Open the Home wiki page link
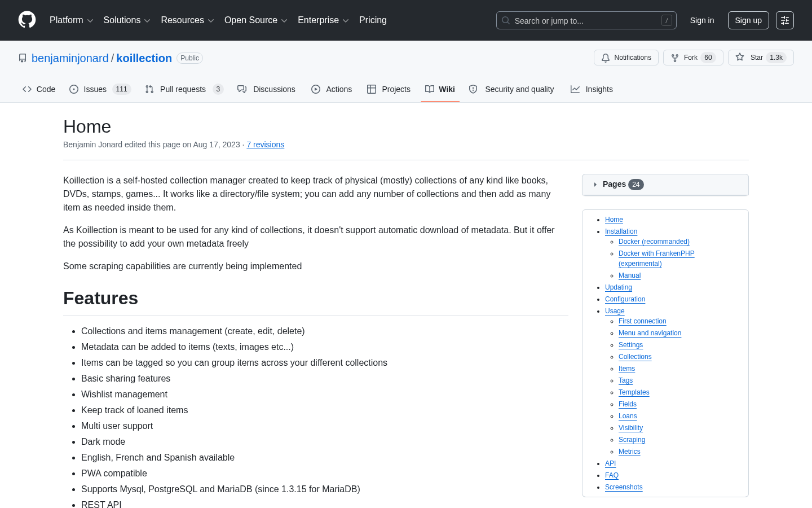Screen dimensions: 812x508 614,220
